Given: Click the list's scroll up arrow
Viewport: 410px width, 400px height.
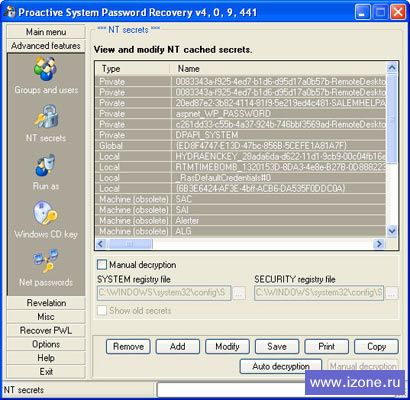Looking at the screenshot, I should pos(392,68).
